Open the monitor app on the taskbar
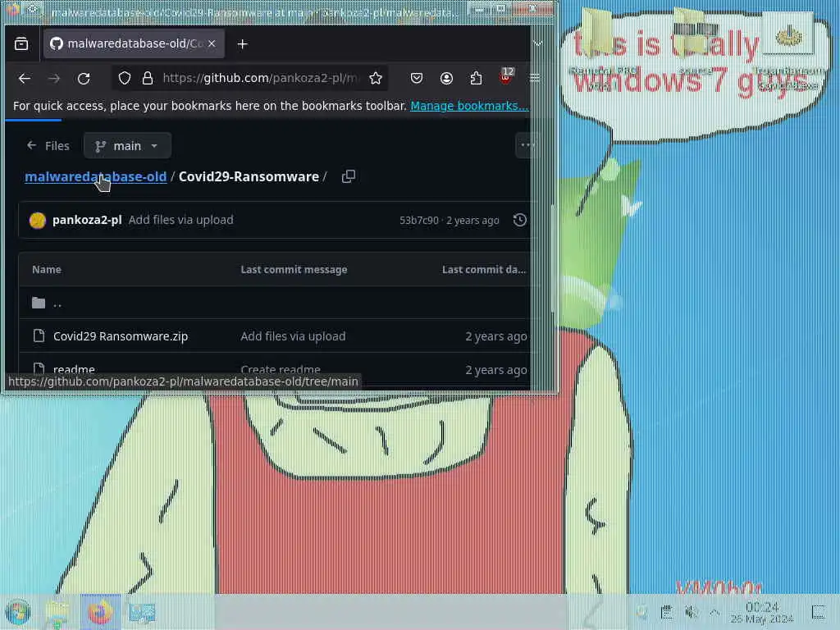840x630 pixels. [x=142, y=612]
